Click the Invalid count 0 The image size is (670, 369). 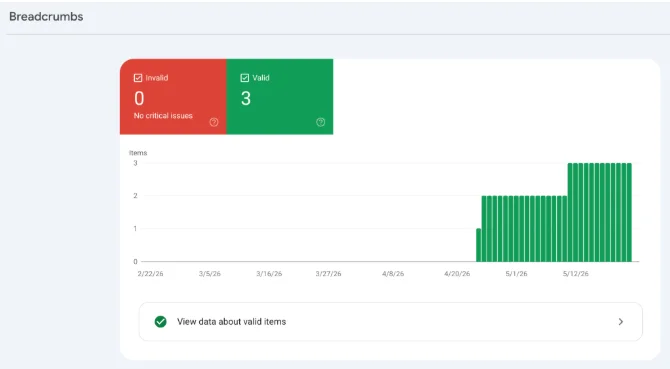[139, 99]
